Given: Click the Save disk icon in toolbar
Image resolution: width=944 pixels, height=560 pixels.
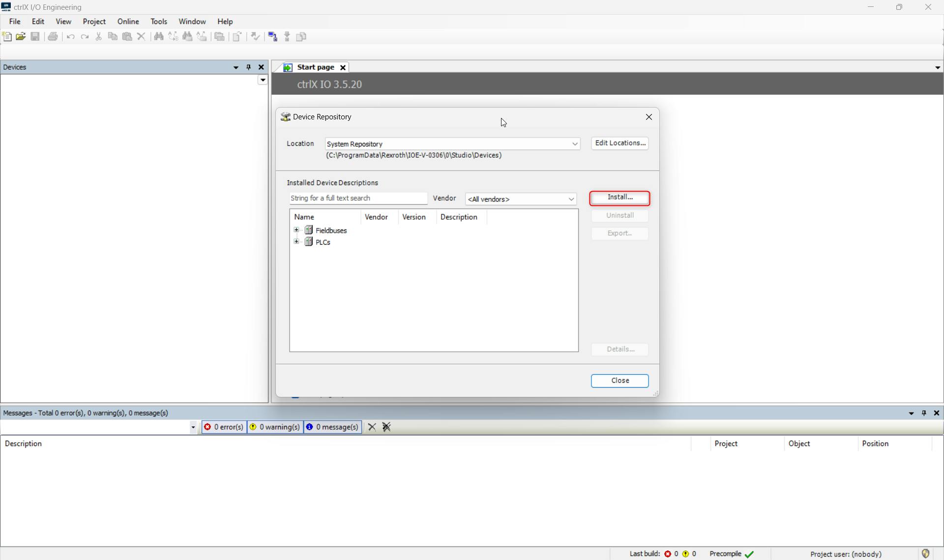Looking at the screenshot, I should click(35, 36).
